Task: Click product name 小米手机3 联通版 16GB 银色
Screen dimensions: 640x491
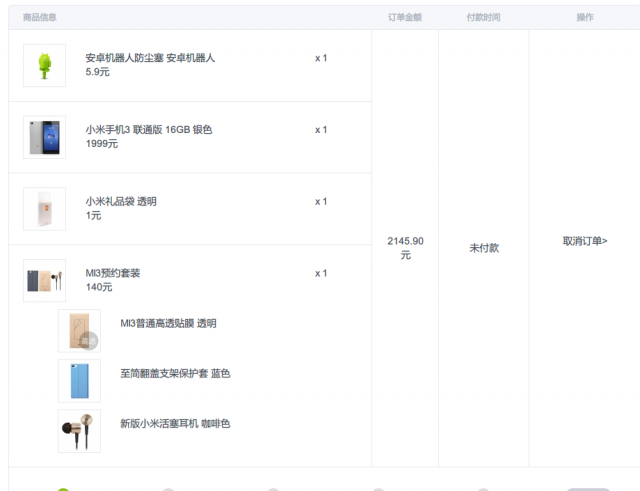Action: pos(149,130)
